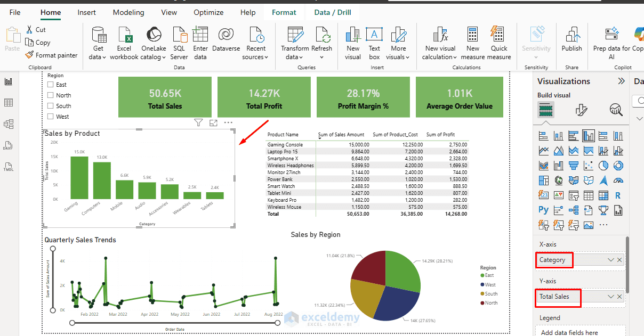This screenshot has height=336, width=644.
Task: Insert a Text box
Action: coord(374,43)
